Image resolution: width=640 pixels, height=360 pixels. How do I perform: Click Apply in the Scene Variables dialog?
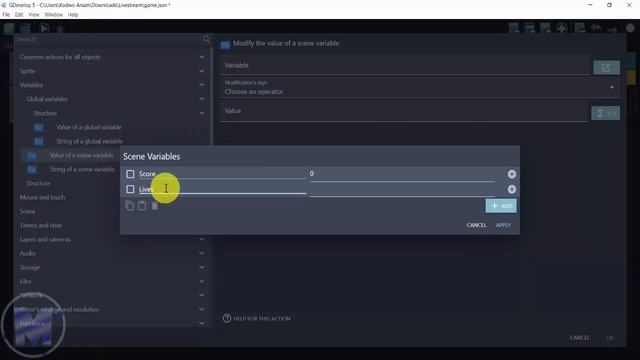tap(503, 225)
